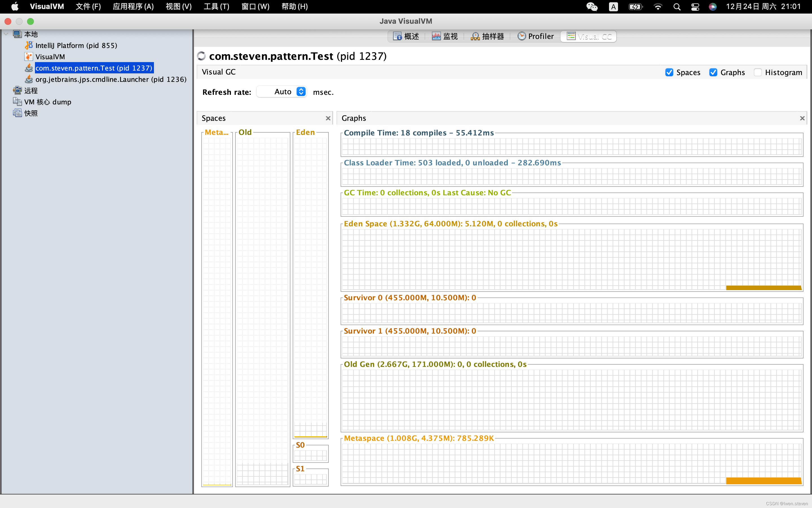This screenshot has width=812, height=508.
Task: Open Siri from the menu bar
Action: [713, 7]
